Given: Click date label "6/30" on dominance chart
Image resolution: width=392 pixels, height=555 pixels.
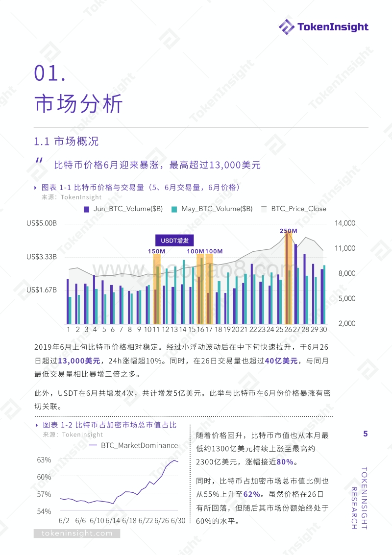Looking at the screenshot, I should [178, 521].
